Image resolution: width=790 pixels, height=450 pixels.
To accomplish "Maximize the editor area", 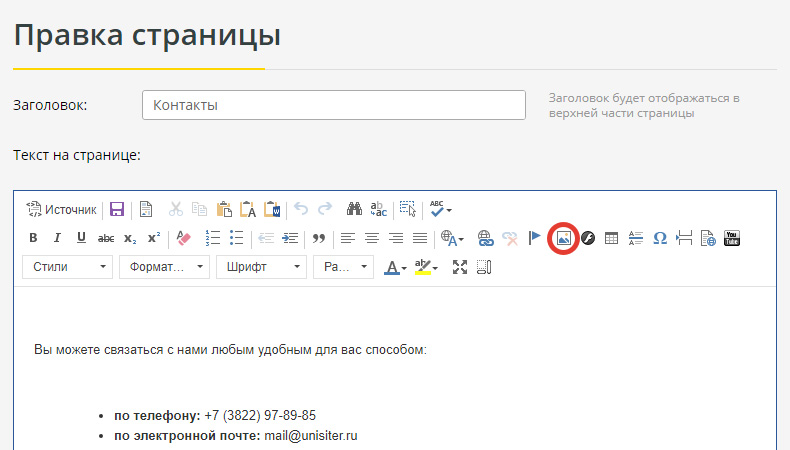I will tap(460, 267).
